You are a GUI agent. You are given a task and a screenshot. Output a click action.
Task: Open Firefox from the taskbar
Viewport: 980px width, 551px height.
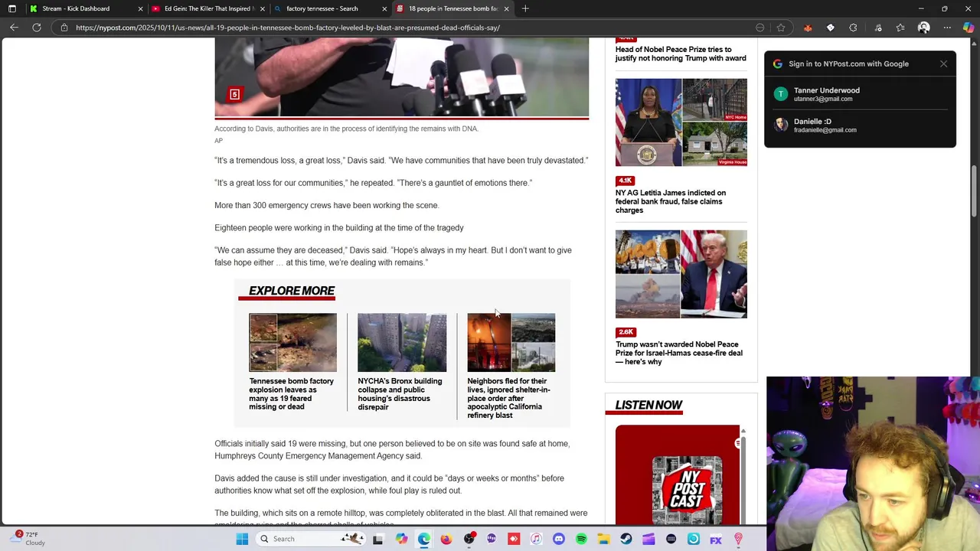pyautogui.click(x=446, y=539)
